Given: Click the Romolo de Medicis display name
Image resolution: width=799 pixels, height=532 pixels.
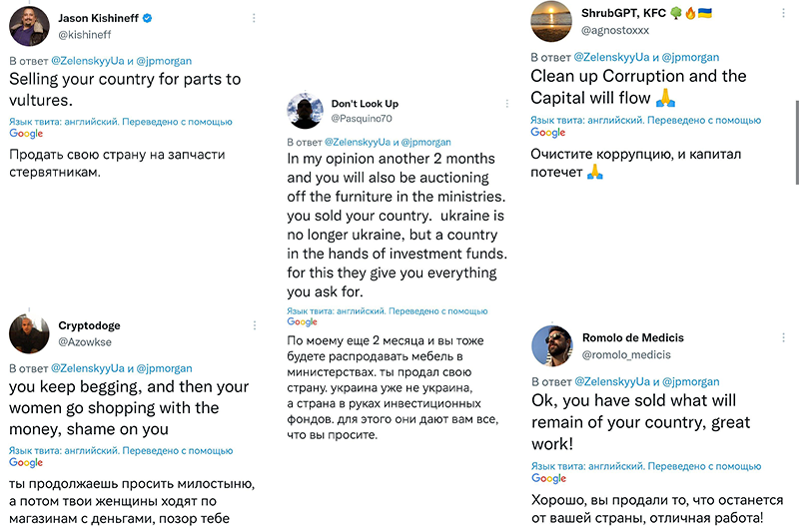Looking at the screenshot, I should (x=633, y=337).
